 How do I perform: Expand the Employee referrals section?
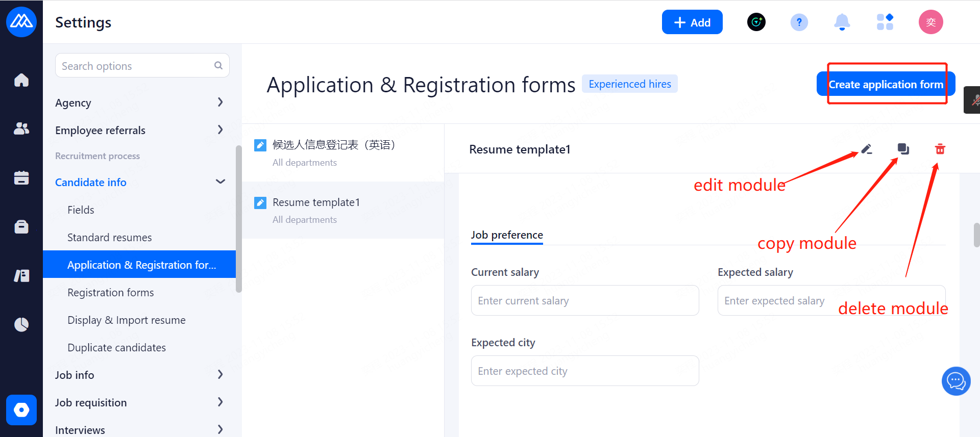[x=220, y=130]
